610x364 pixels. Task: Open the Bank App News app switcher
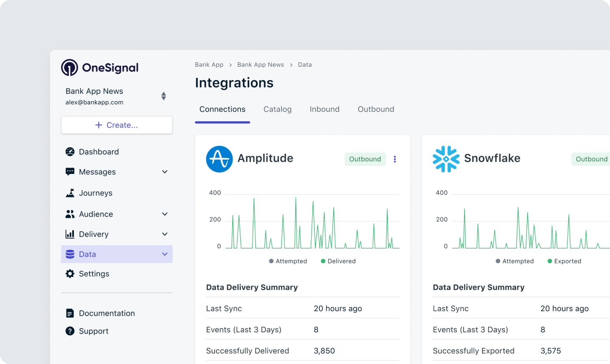[x=164, y=96]
